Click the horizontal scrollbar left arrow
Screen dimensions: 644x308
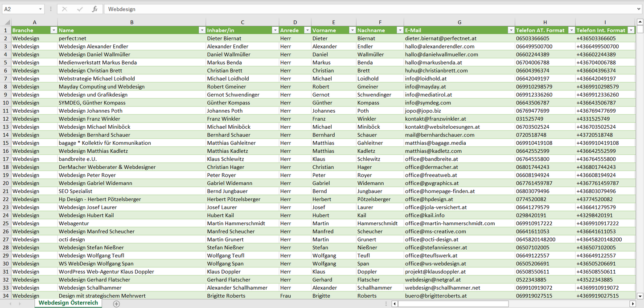(x=394, y=304)
